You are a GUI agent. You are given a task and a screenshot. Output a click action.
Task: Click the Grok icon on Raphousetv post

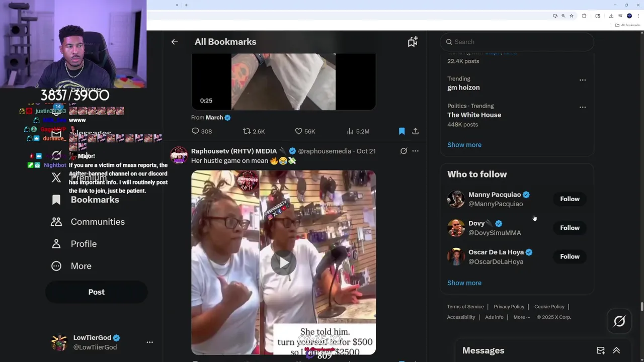(404, 151)
